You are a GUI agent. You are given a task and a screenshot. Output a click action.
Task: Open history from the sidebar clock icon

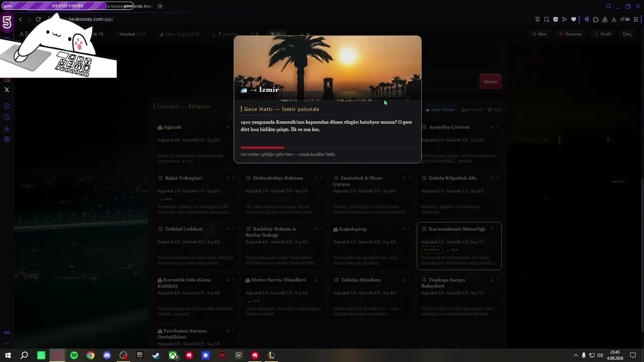7,117
